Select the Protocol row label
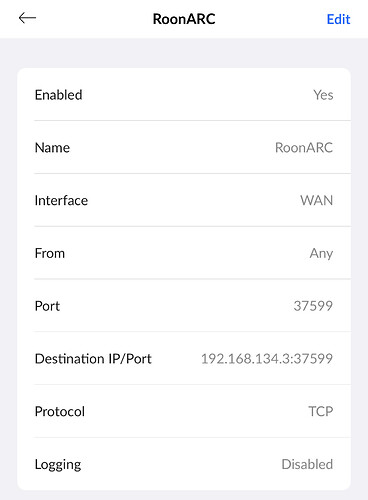Viewport: 368px width, 500px height. point(60,411)
